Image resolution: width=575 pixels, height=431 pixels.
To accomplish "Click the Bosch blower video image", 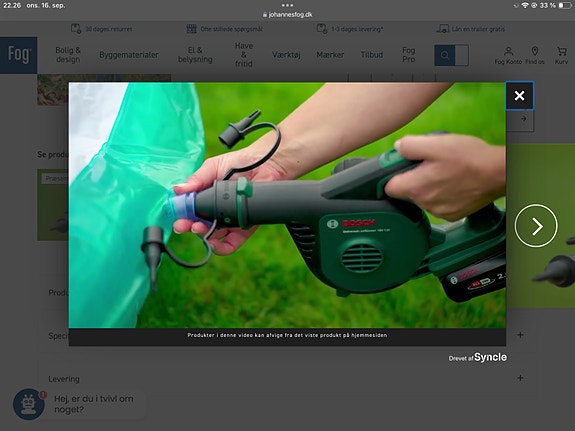I will pos(287,205).
